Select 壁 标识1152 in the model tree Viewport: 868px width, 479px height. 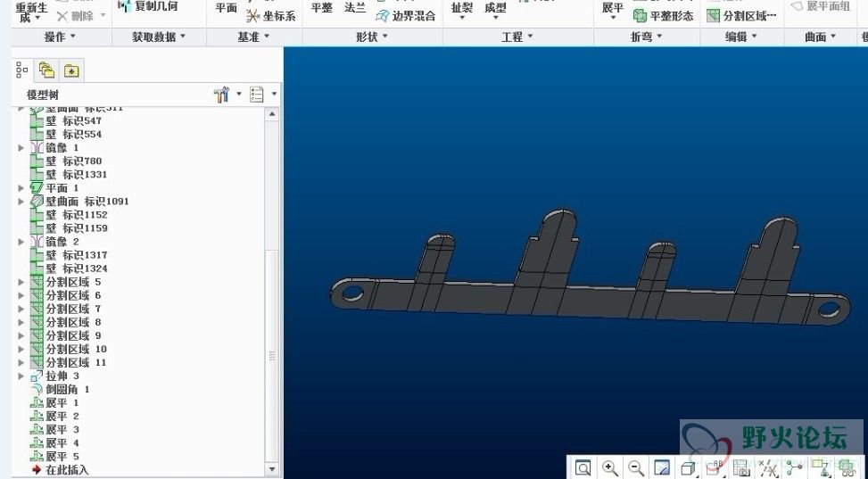pos(69,215)
